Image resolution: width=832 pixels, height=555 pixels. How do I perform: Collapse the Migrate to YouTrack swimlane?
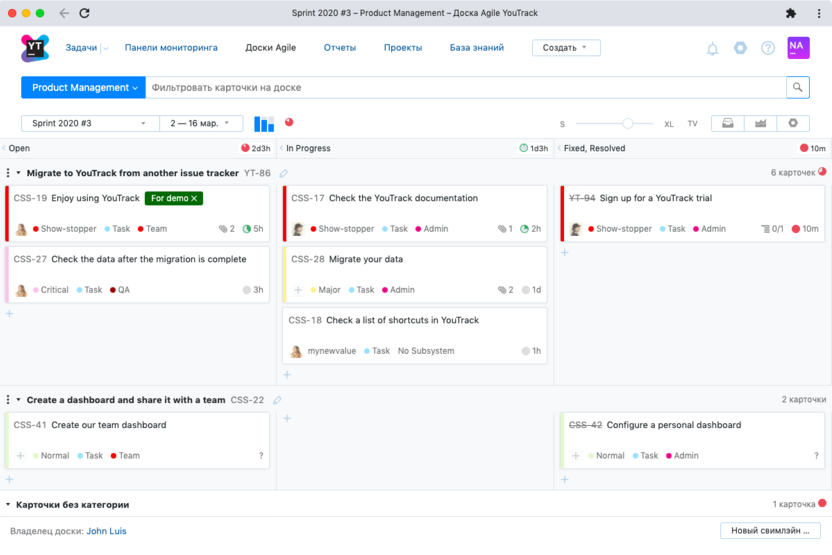(19, 173)
